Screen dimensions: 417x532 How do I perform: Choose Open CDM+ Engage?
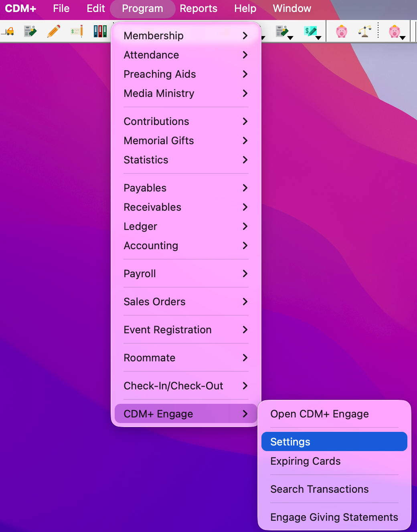pos(334,414)
